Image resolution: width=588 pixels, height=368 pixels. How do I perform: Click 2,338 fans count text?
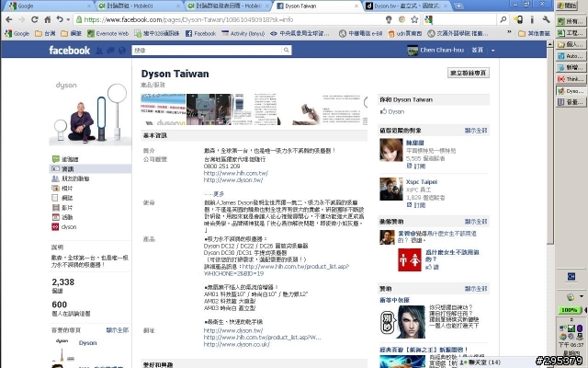click(x=63, y=282)
